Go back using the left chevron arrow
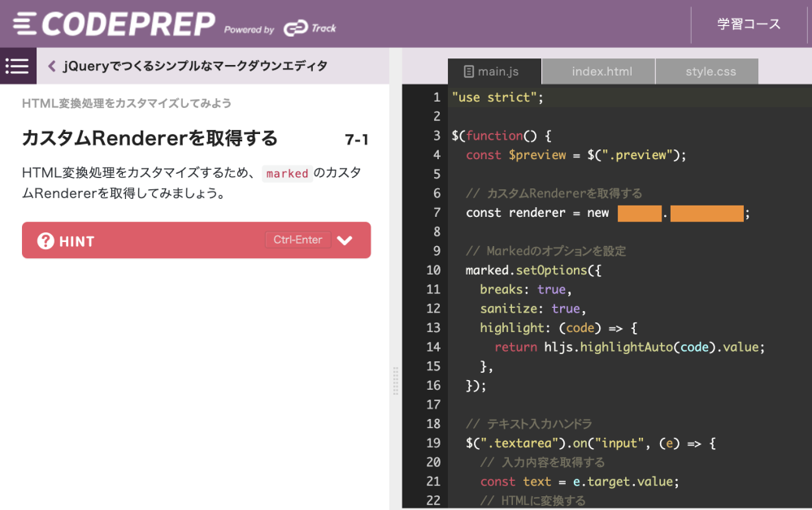812x510 pixels. point(52,65)
